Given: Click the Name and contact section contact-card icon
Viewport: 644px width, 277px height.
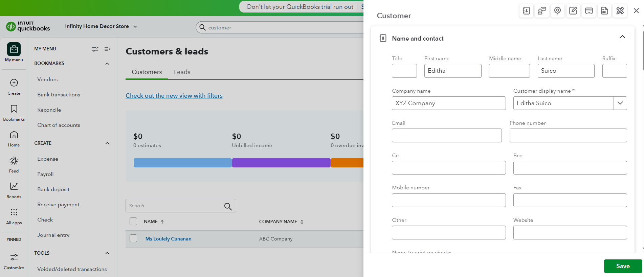Looking at the screenshot, I should (x=383, y=38).
